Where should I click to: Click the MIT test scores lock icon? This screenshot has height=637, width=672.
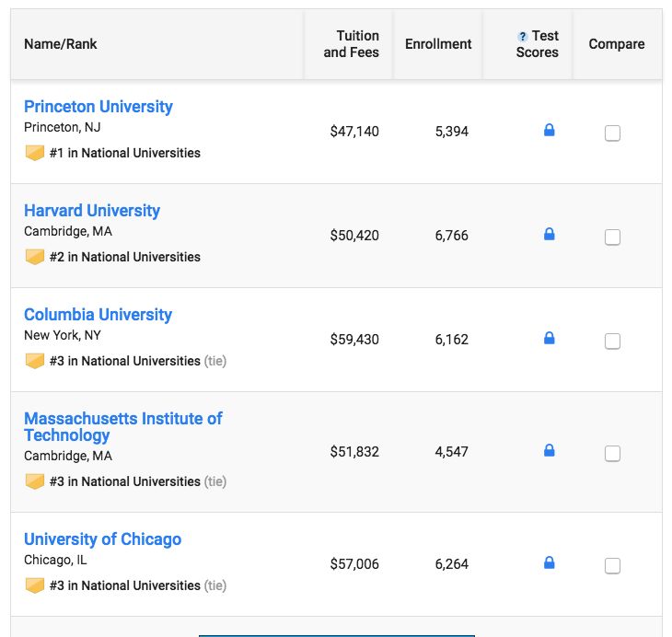(x=550, y=451)
